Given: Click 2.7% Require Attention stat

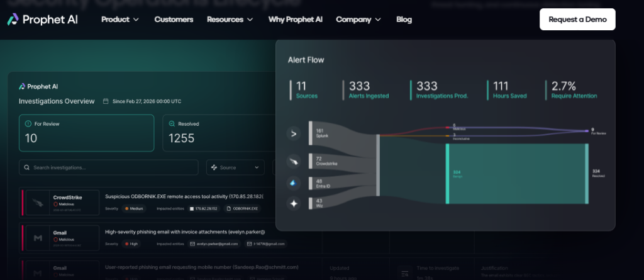Looking at the screenshot, I should coord(572,90).
